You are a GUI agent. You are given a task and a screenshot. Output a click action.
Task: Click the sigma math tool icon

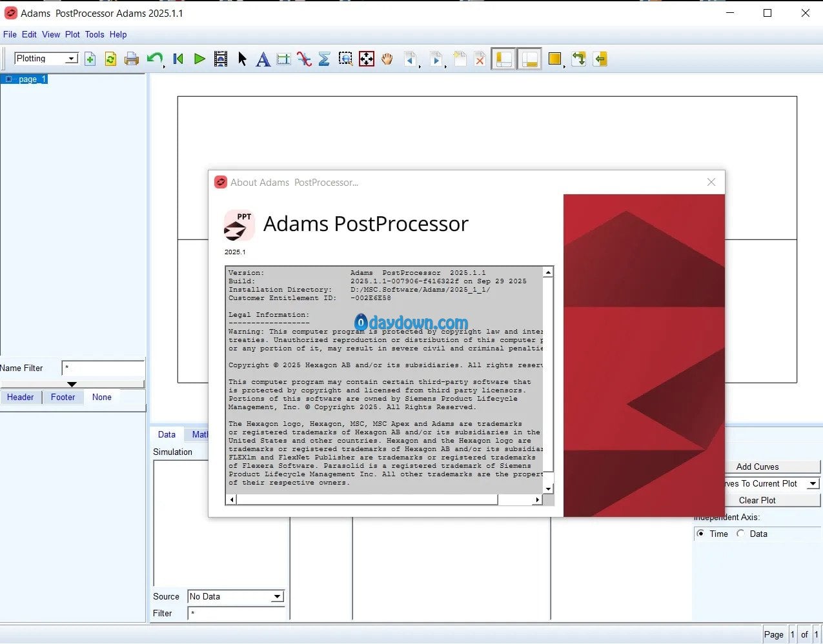(325, 59)
